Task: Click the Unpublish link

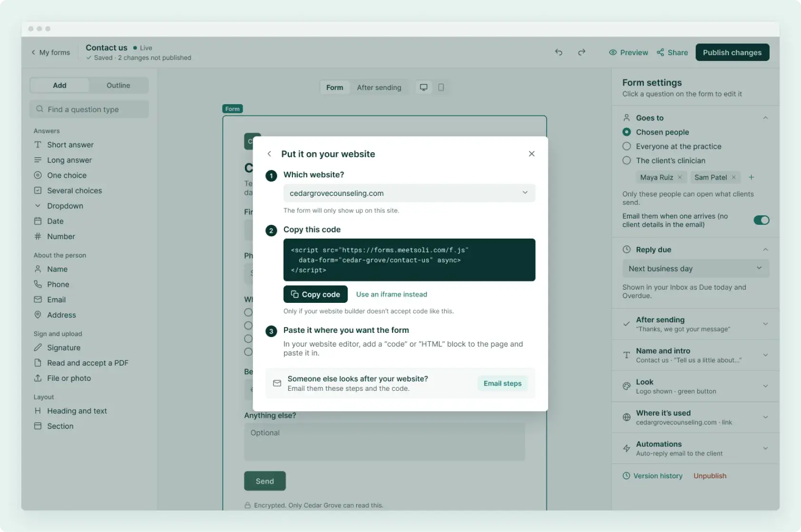Action: (710, 476)
